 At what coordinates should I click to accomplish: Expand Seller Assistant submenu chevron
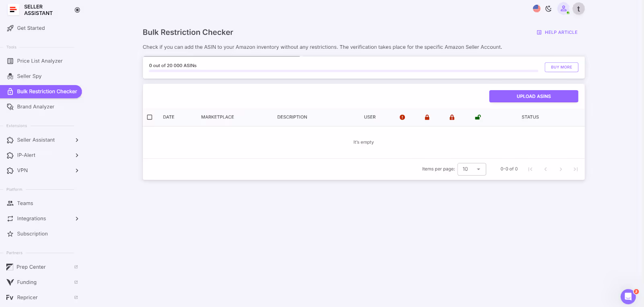pos(77,140)
